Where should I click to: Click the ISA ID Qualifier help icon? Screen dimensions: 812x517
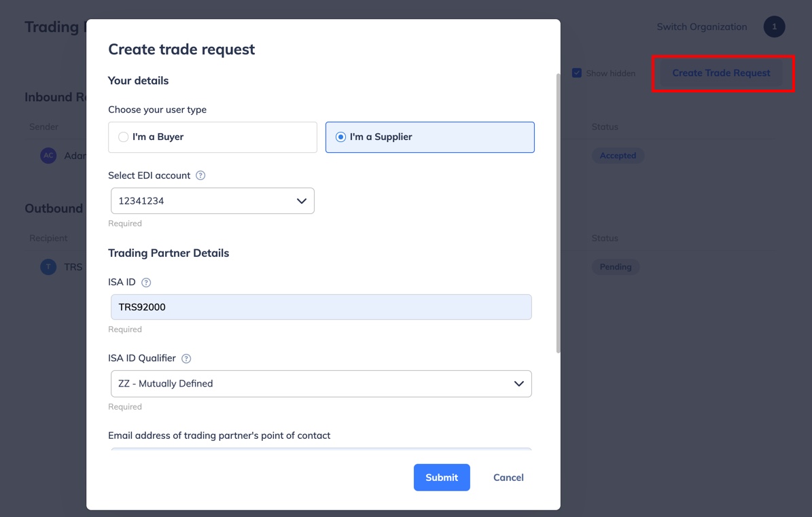pos(186,358)
